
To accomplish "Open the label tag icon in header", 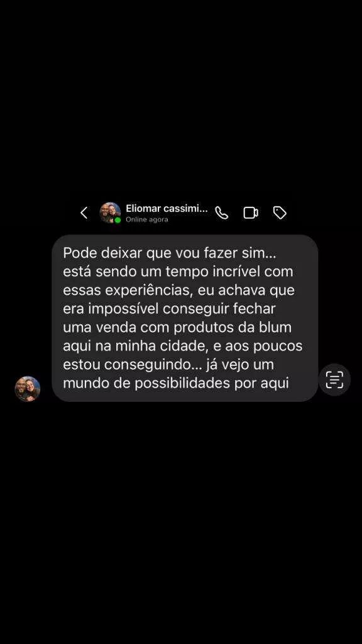I will click(x=280, y=213).
